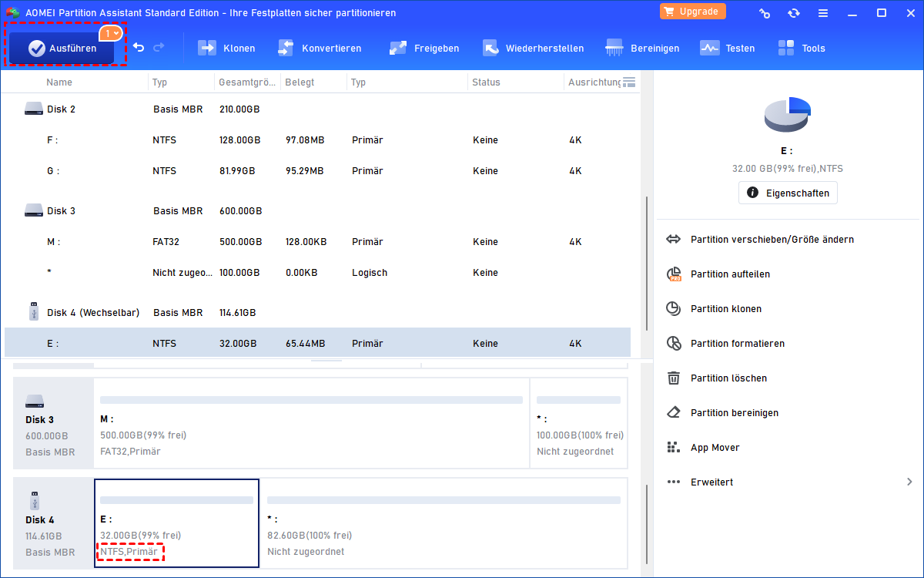Click the Belegt column header
Viewport: 924px width, 578px height.
(x=299, y=82)
